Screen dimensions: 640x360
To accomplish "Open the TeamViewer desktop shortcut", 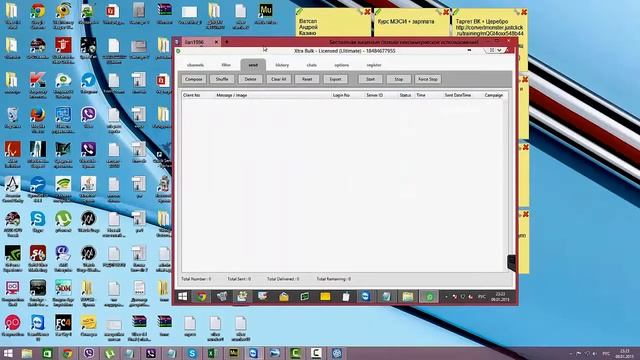I will [38, 327].
